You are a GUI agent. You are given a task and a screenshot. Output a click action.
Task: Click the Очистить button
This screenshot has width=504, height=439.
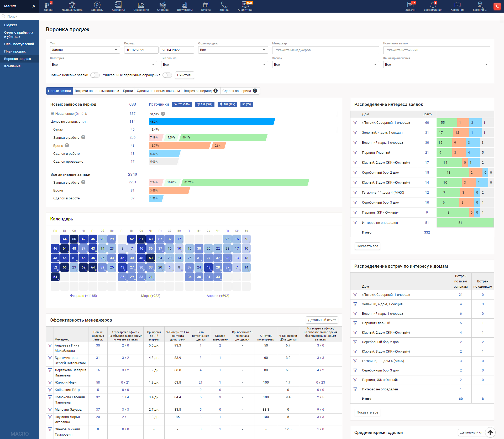(185, 75)
